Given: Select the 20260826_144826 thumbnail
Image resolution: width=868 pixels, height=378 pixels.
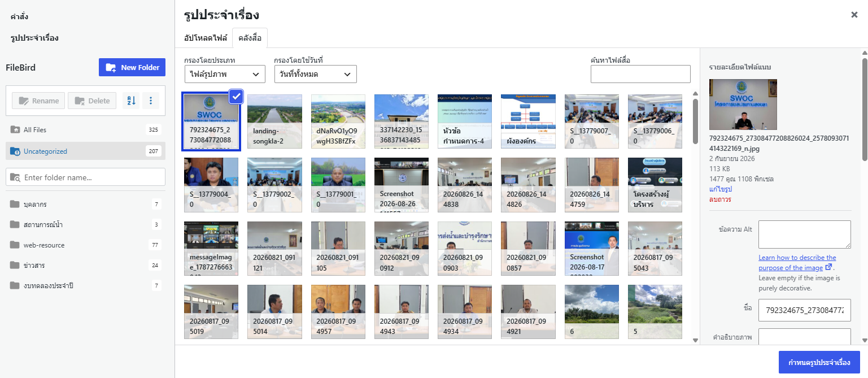Looking at the screenshot, I should (x=528, y=185).
